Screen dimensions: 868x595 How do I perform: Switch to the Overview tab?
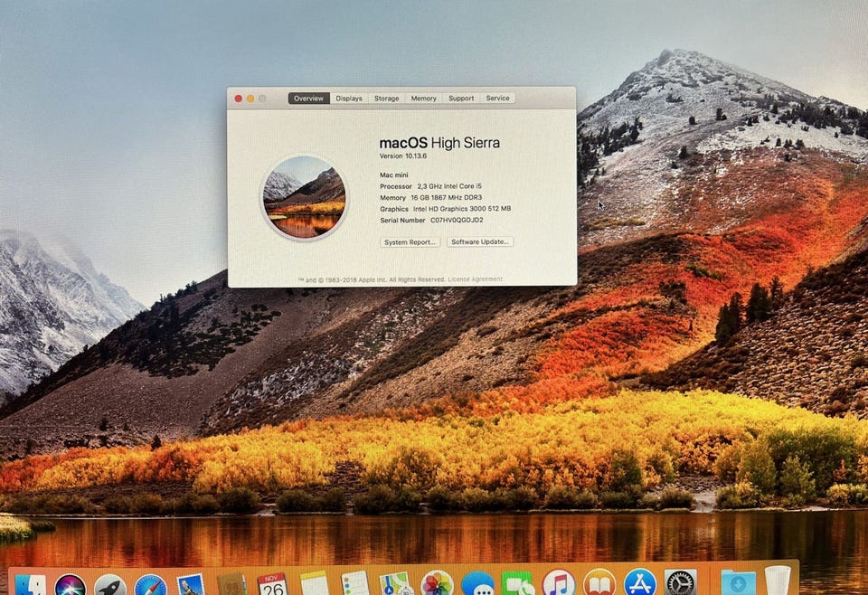(x=309, y=98)
